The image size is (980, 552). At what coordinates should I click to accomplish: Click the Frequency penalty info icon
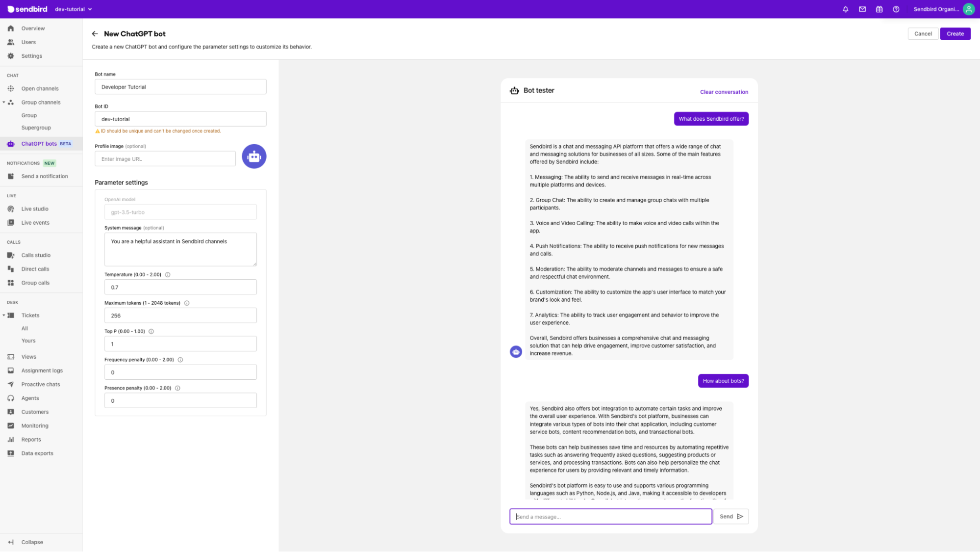(x=180, y=360)
